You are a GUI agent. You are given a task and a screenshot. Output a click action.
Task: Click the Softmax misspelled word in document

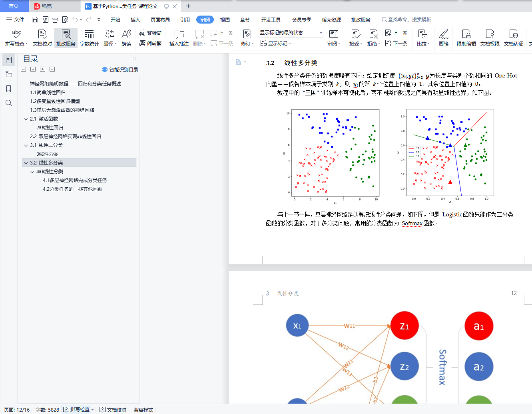412,223
